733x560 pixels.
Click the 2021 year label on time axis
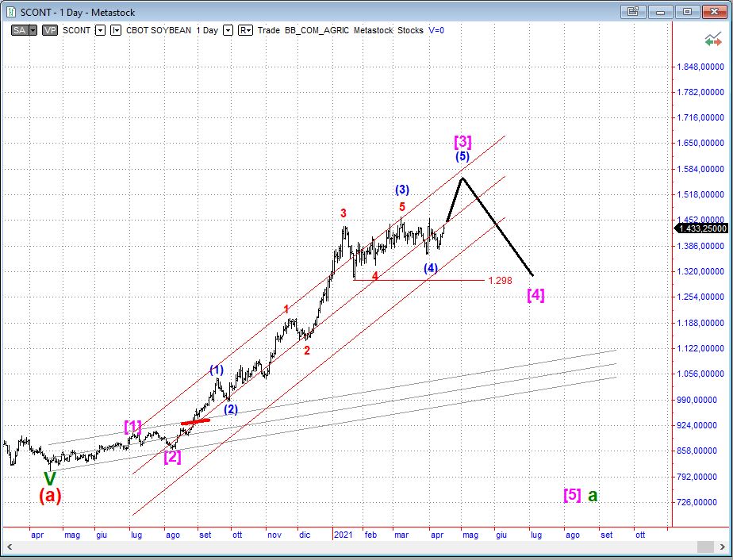click(x=343, y=535)
